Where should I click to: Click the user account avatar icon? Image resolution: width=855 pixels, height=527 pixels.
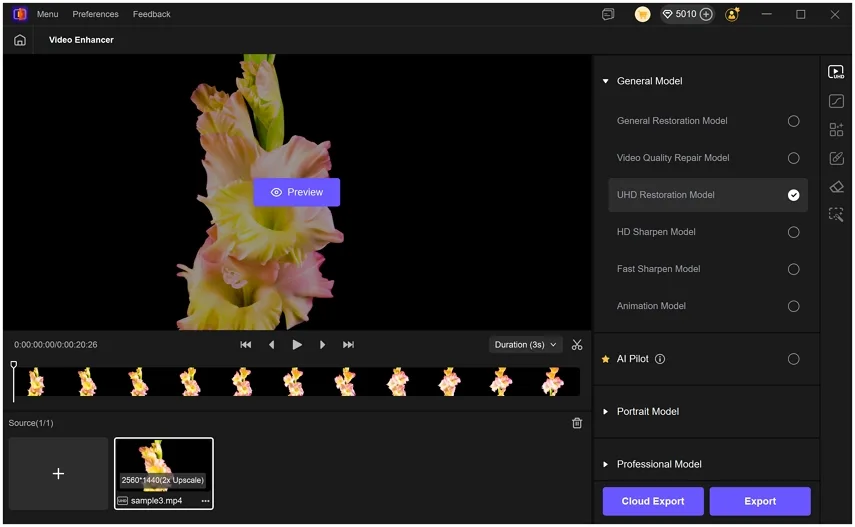pyautogui.click(x=733, y=14)
